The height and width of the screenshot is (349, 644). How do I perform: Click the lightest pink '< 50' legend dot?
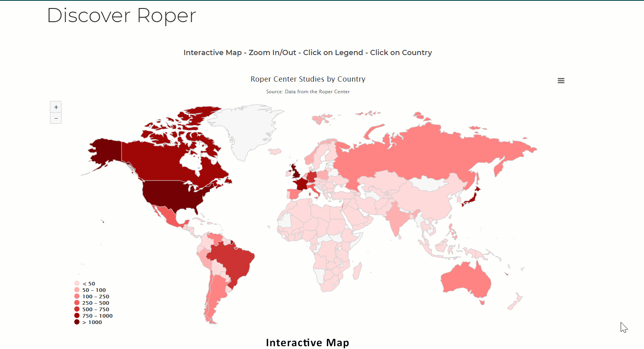pos(77,283)
